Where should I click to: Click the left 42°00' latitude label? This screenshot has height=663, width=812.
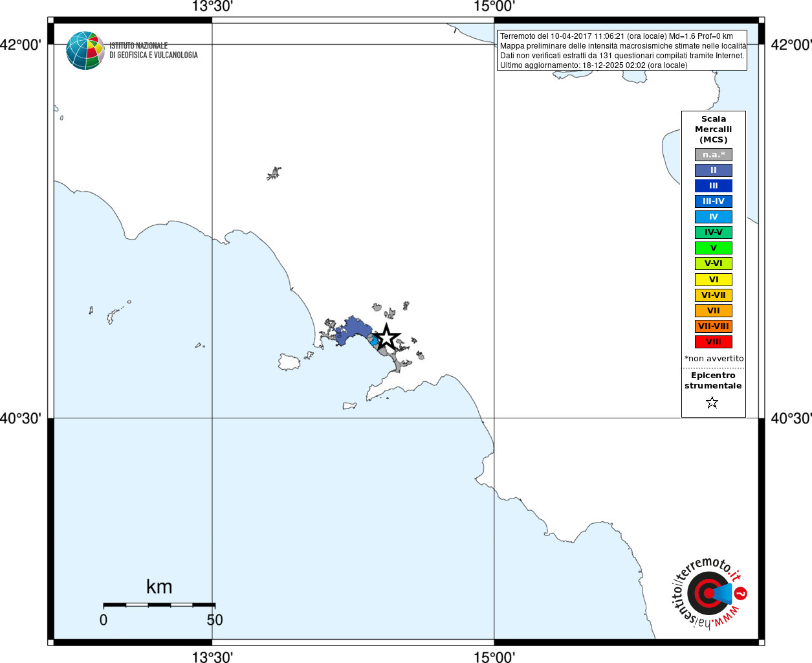[21, 45]
